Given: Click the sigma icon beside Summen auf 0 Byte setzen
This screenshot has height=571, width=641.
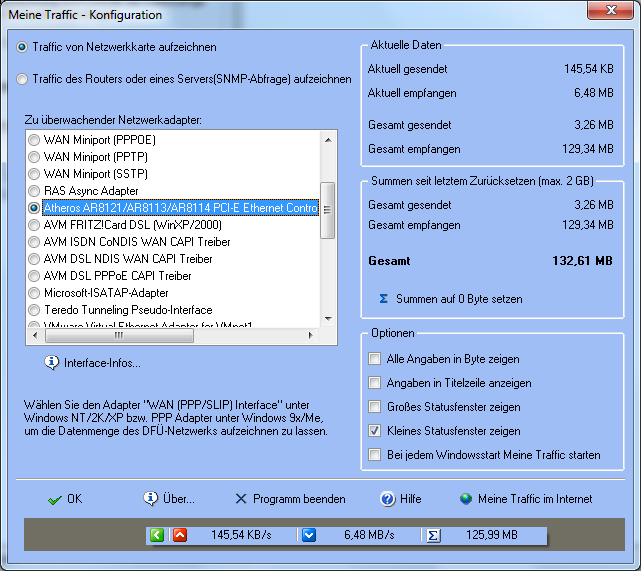Looking at the screenshot, I should (383, 299).
